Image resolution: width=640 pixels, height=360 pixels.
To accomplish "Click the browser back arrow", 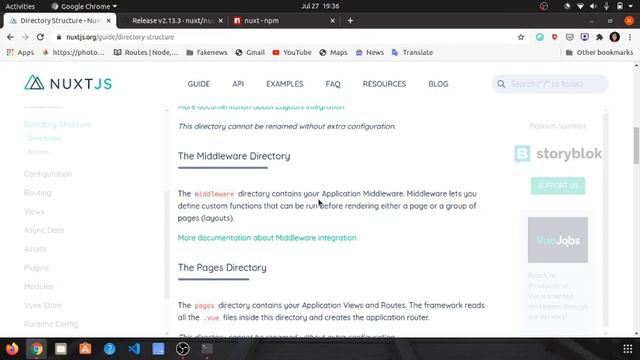I will 10,37.
